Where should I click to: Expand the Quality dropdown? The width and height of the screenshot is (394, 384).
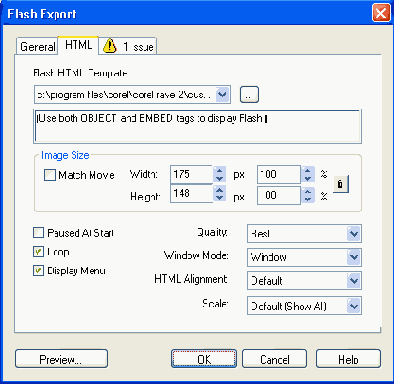[x=354, y=233]
